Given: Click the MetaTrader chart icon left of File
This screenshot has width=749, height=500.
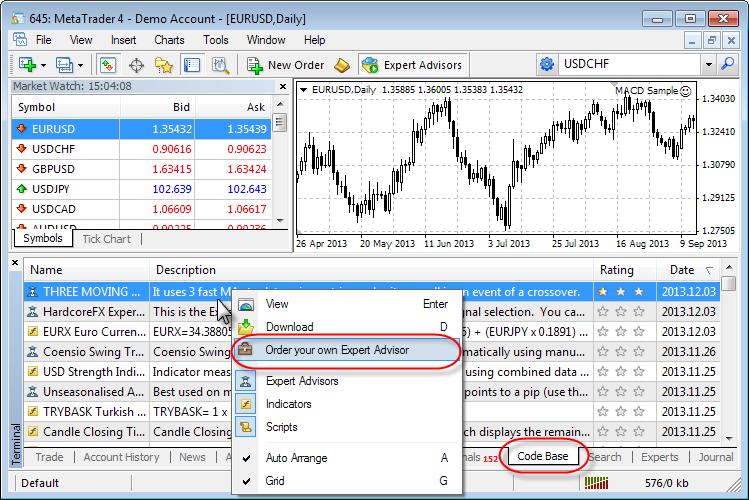Looking at the screenshot, I should pos(20,39).
